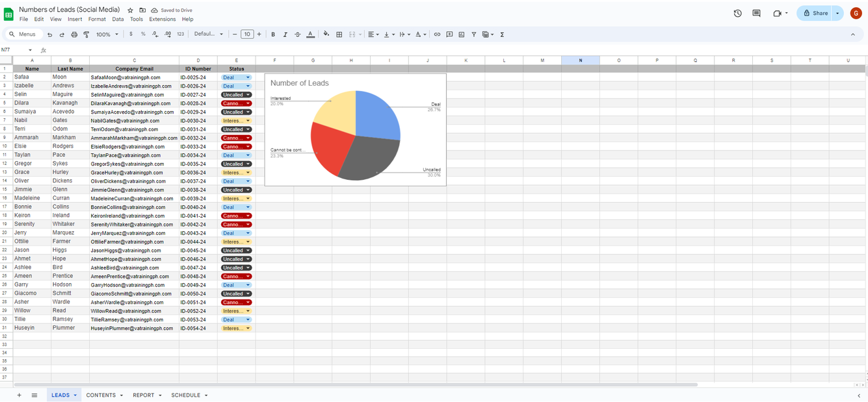Click the Undo icon in the toolbar
The image size is (868, 402).
49,34
